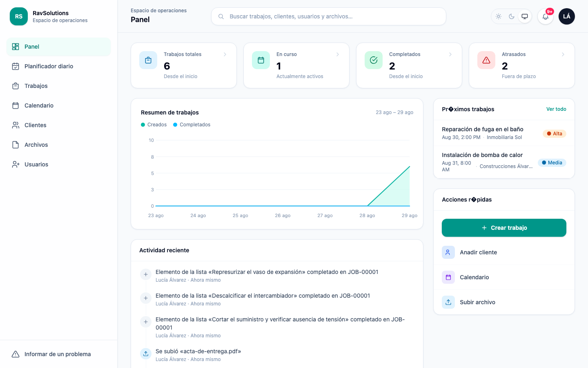
Task: Open Atrasados card via its chevron
Action: tap(563, 54)
